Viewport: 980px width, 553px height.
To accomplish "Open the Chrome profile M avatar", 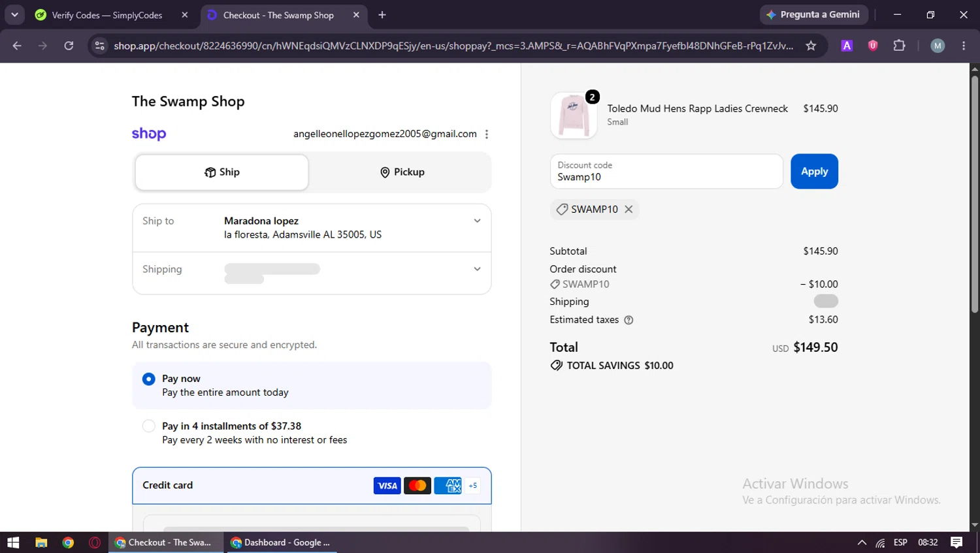I will (938, 46).
